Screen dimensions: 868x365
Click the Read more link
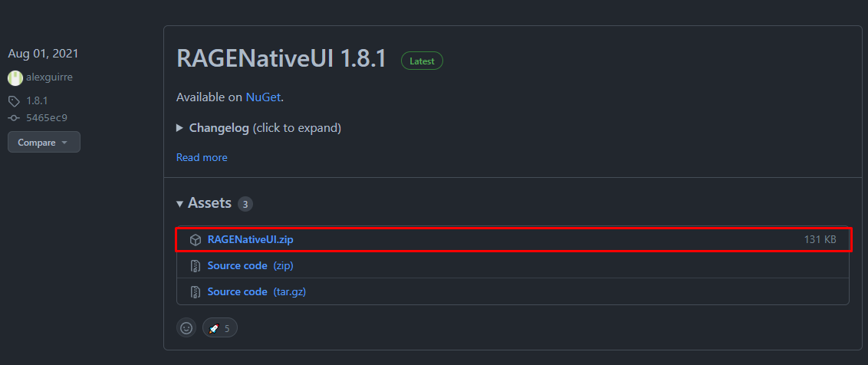pyautogui.click(x=202, y=157)
